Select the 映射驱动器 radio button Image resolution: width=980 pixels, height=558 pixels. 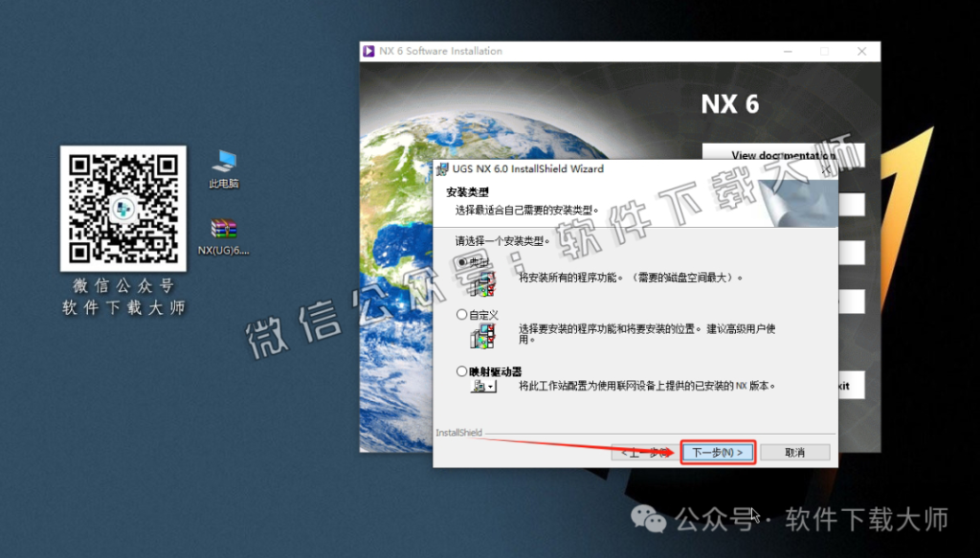click(460, 370)
